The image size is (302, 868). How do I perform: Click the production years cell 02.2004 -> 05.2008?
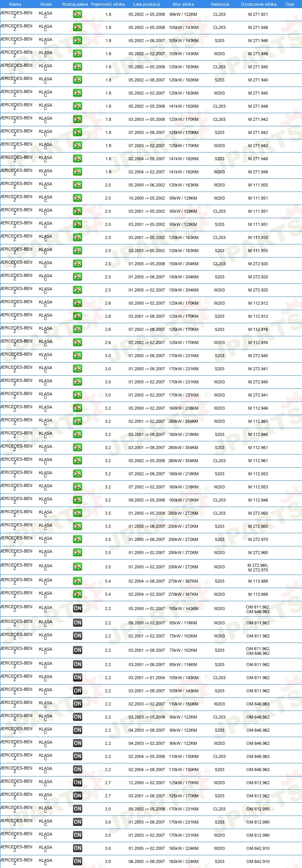click(147, 756)
